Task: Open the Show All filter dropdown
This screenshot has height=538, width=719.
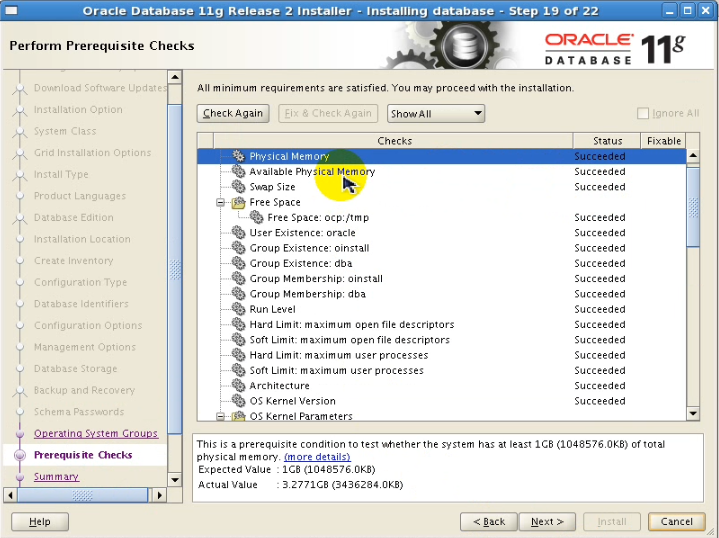Action: [436, 113]
